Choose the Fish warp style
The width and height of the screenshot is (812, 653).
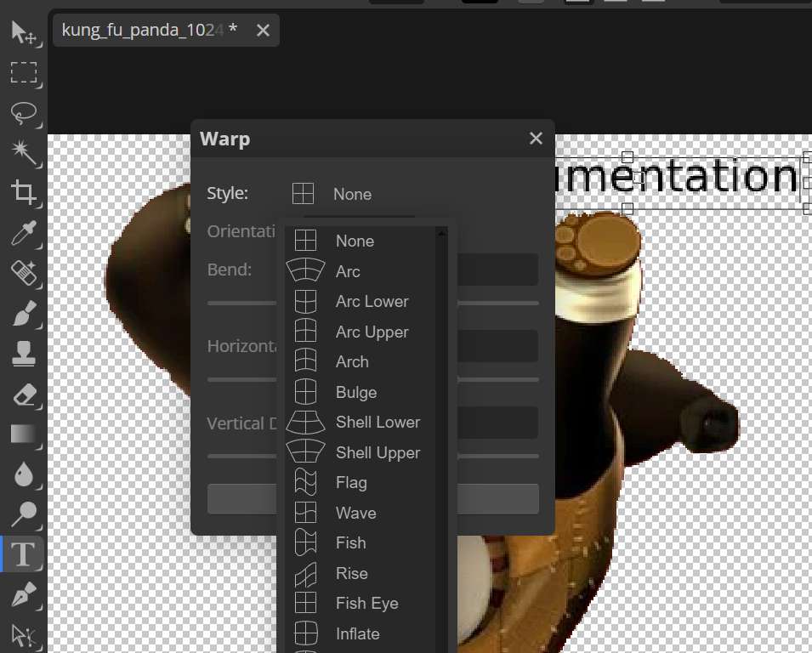coord(360,542)
